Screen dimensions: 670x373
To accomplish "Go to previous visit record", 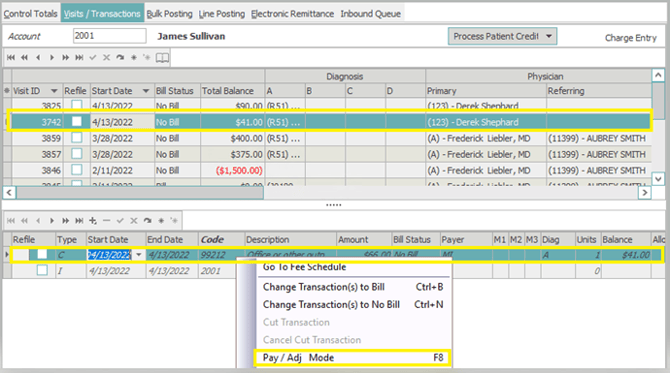I will coord(38,57).
